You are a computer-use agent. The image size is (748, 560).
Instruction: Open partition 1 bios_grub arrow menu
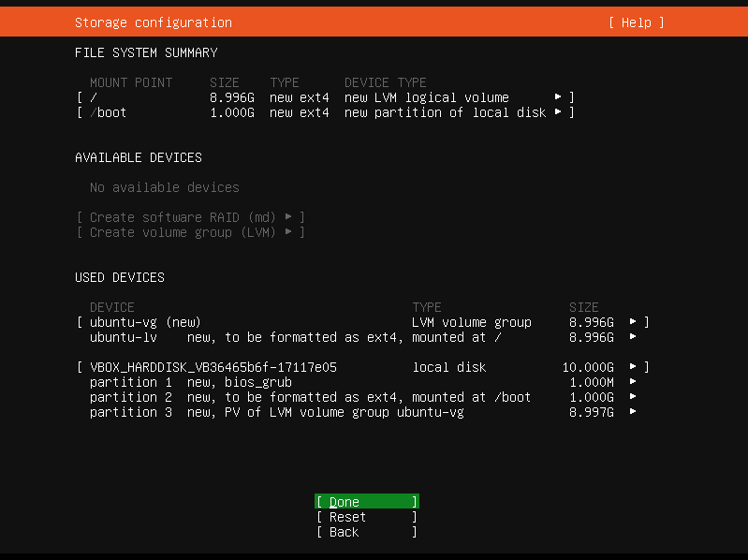pyautogui.click(x=633, y=381)
